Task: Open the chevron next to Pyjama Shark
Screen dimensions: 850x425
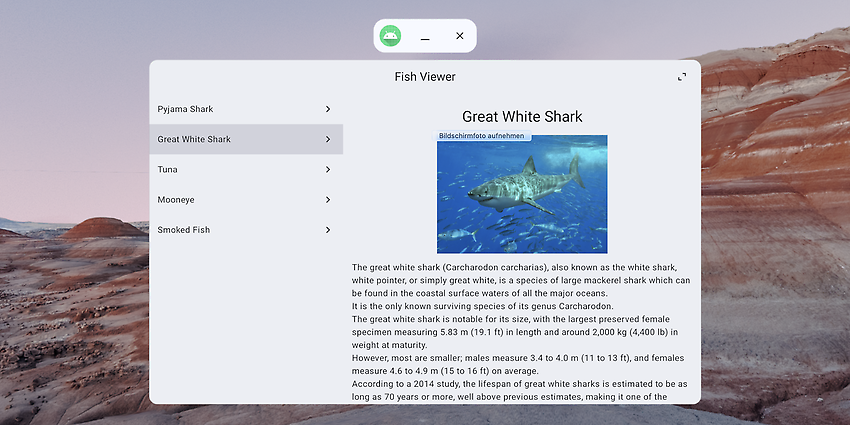Action: pos(328,109)
